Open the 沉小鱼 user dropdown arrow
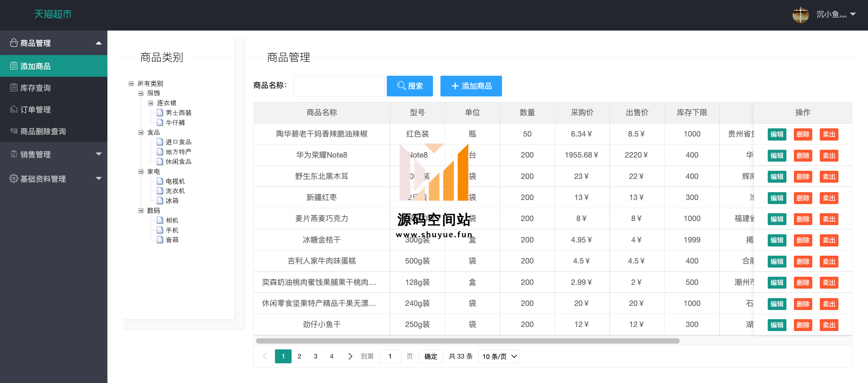The height and width of the screenshot is (383, 868). point(853,14)
